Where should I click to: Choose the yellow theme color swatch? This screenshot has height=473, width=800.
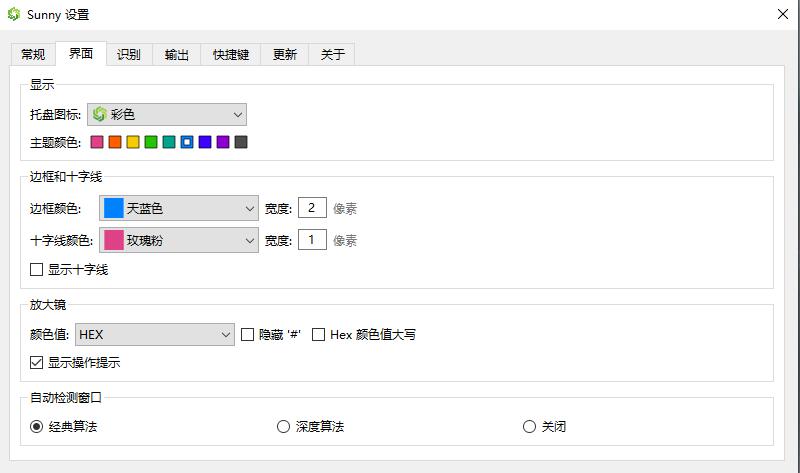point(133,142)
